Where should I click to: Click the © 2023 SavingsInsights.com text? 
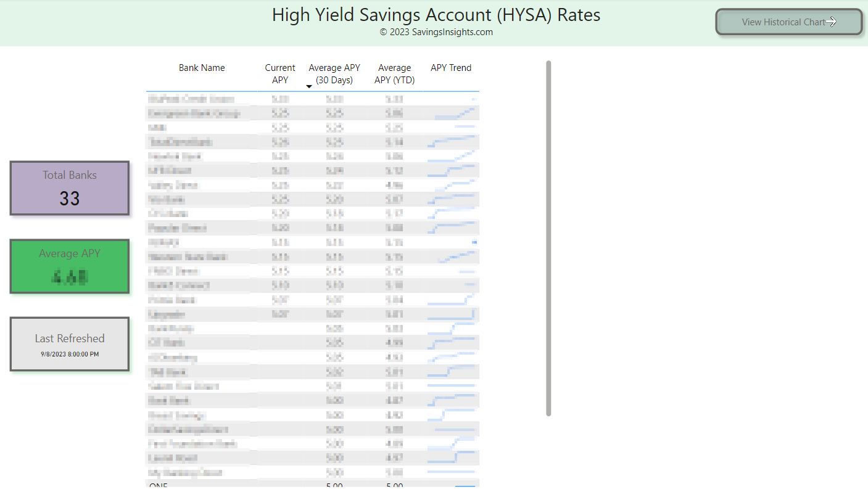tap(436, 32)
